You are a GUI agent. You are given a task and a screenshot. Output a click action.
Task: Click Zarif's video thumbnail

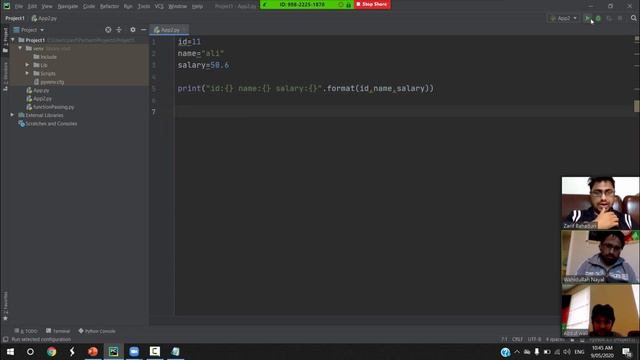[600, 203]
